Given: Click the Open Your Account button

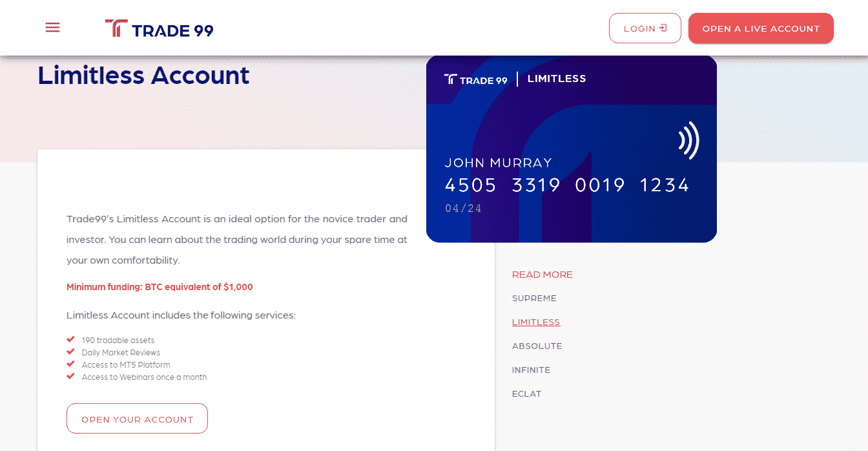Looking at the screenshot, I should [x=137, y=419].
